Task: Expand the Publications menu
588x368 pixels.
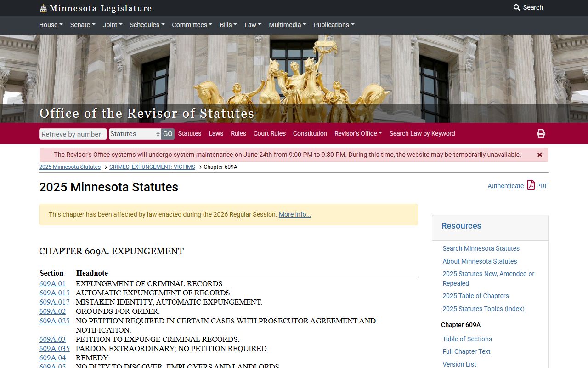Action: pos(334,25)
